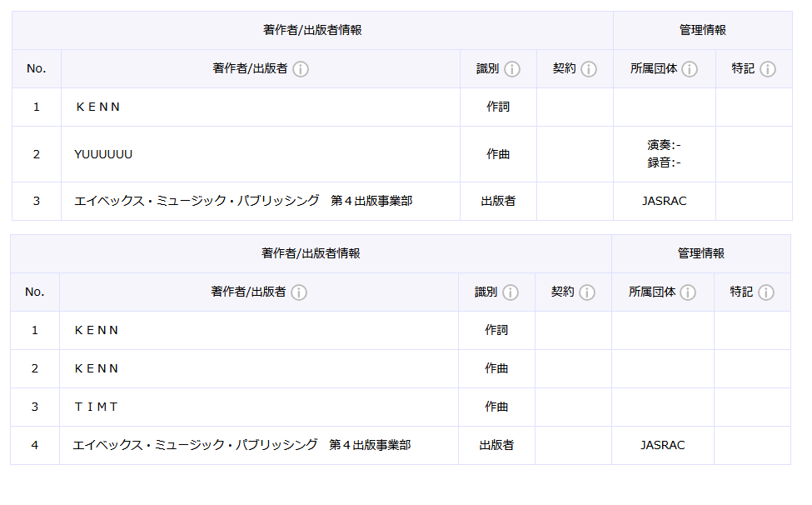Click info icon beside 著作者/出版者 in second table
Screen dimensions: 812x505
click(299, 292)
